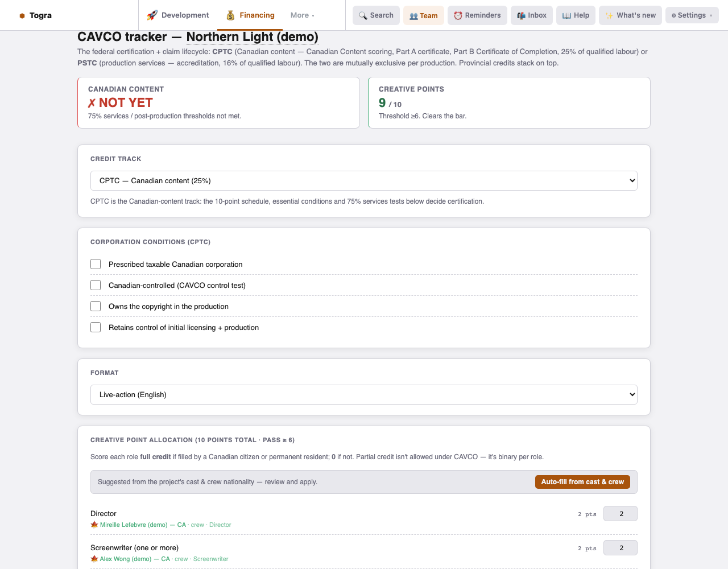
Task: Click the open book Help icon
Action: pyautogui.click(x=566, y=15)
